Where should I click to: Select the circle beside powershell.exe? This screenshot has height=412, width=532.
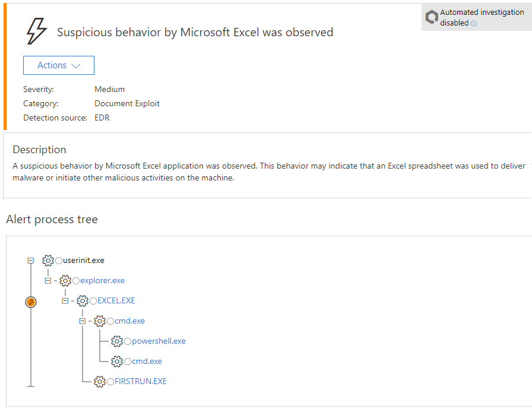(x=128, y=341)
